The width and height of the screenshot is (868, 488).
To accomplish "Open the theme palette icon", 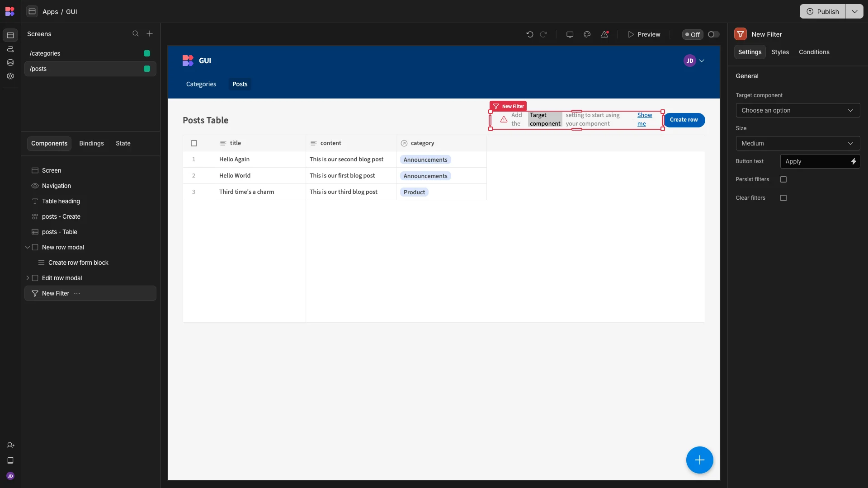I will 587,34.
